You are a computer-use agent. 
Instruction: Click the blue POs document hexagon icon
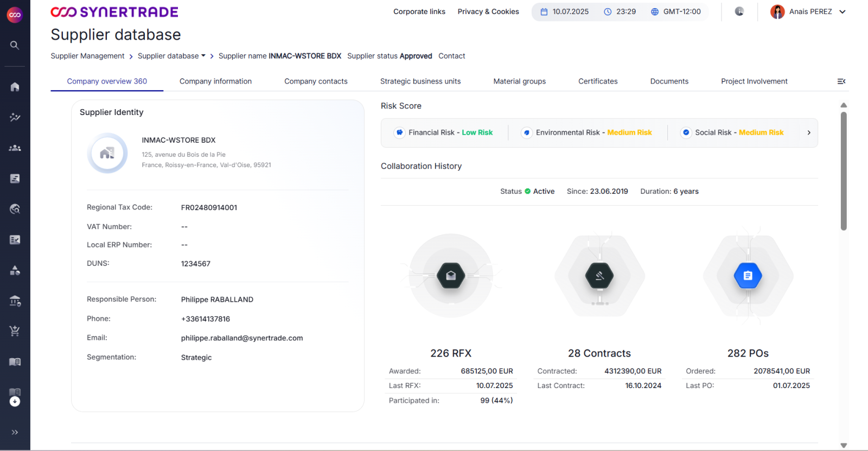[x=748, y=276]
